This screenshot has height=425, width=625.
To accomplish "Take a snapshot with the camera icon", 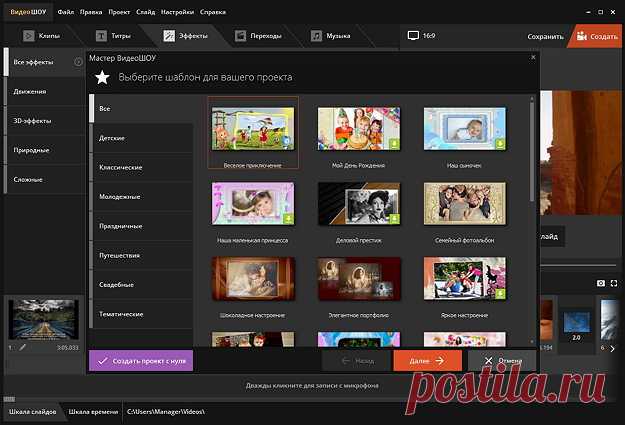I will (x=601, y=283).
